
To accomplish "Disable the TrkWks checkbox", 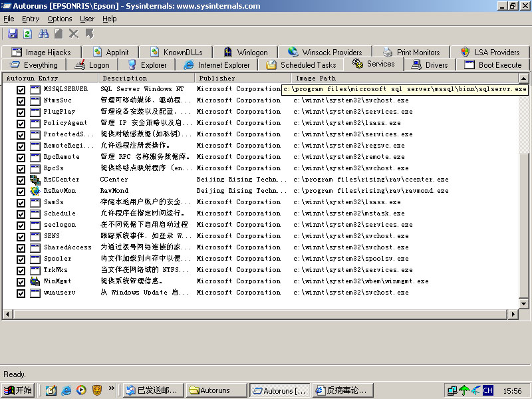I will coord(21,271).
